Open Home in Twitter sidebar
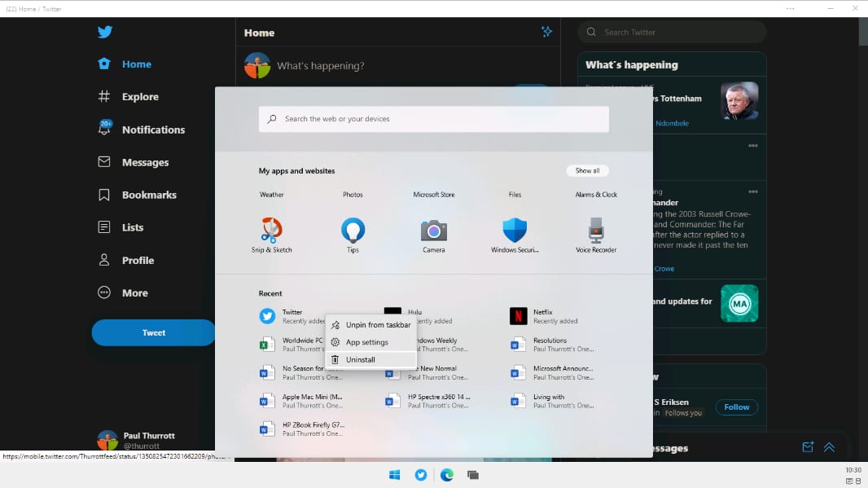This screenshot has width=868, height=488. pyautogui.click(x=125, y=64)
